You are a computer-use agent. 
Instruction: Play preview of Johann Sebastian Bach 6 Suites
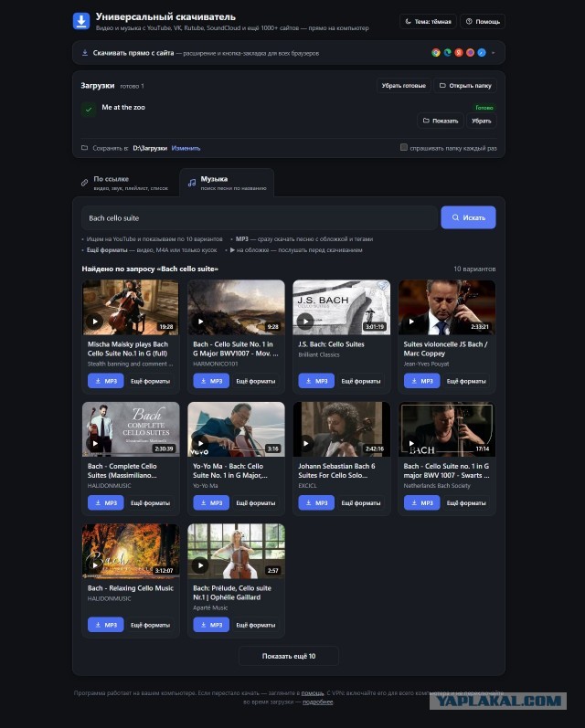[x=305, y=443]
